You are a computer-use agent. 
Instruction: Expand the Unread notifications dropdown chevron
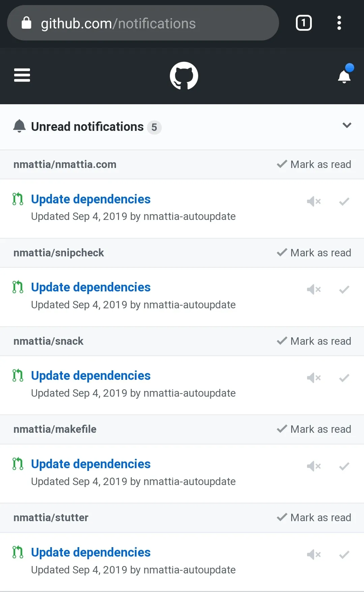click(x=347, y=125)
